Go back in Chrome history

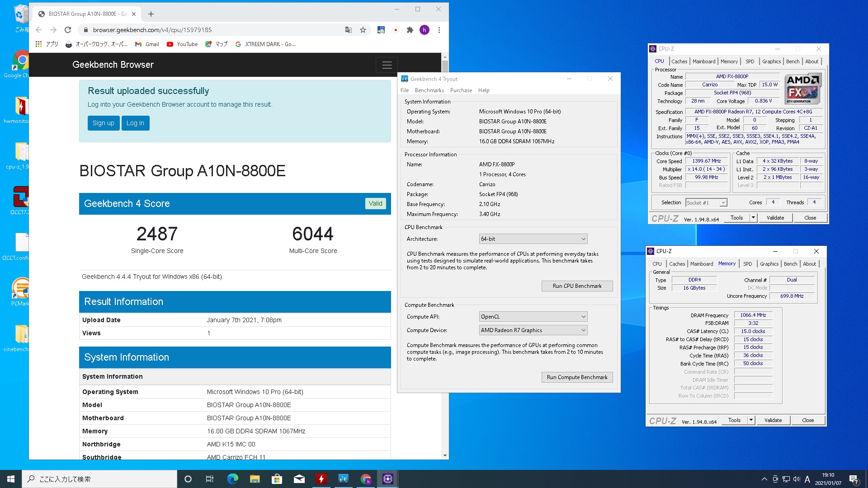coord(39,30)
